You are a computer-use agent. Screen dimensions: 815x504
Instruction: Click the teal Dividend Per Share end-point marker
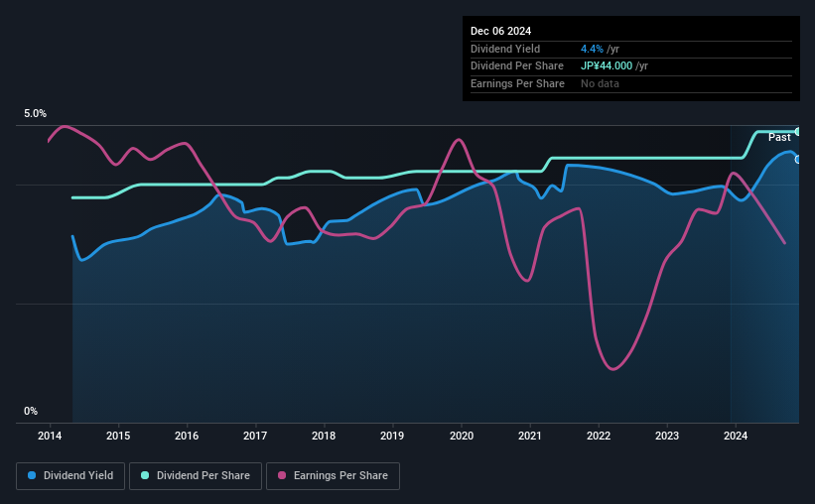pos(798,132)
